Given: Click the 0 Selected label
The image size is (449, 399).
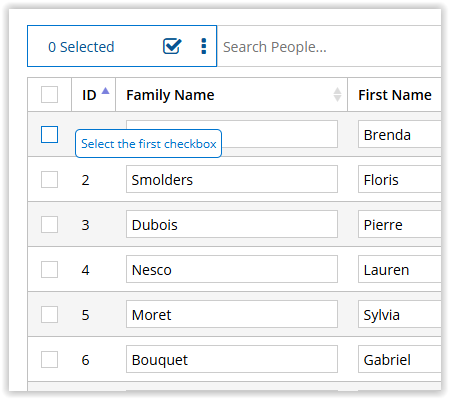Looking at the screenshot, I should 81,47.
